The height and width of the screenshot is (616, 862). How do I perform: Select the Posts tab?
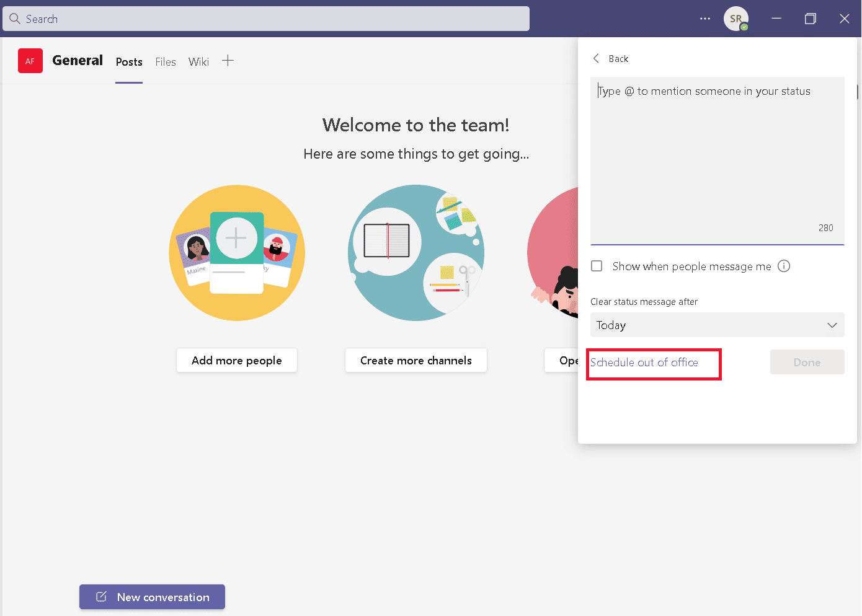coord(129,62)
